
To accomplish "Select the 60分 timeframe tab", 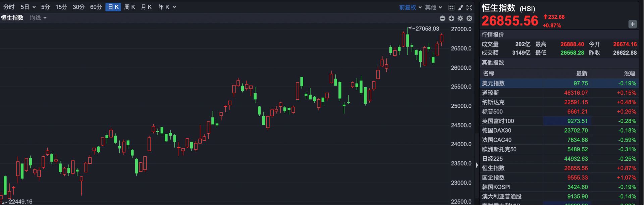I will coord(96,7).
